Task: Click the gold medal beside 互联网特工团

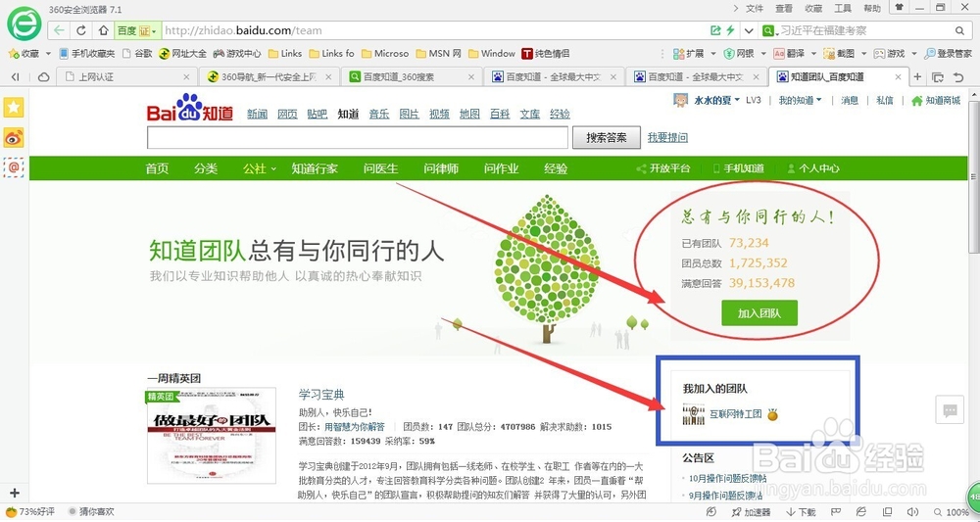Action: point(773,414)
